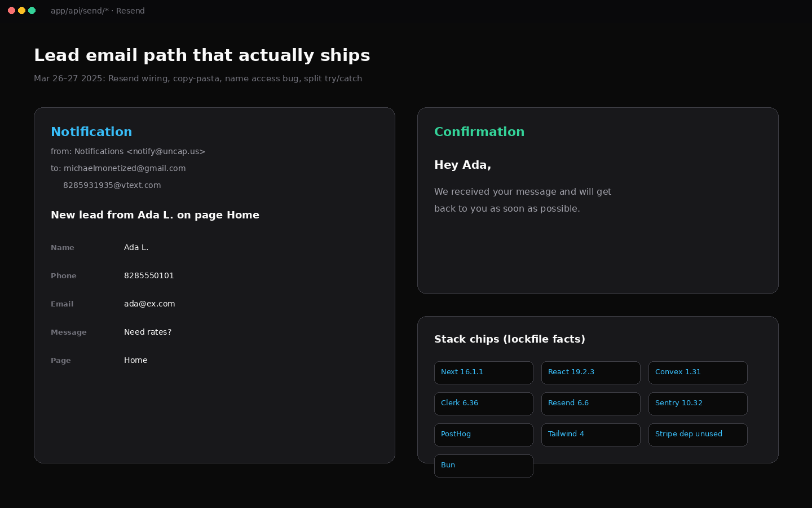
Task: Select the React 19.2.3 chip
Action: (x=591, y=373)
